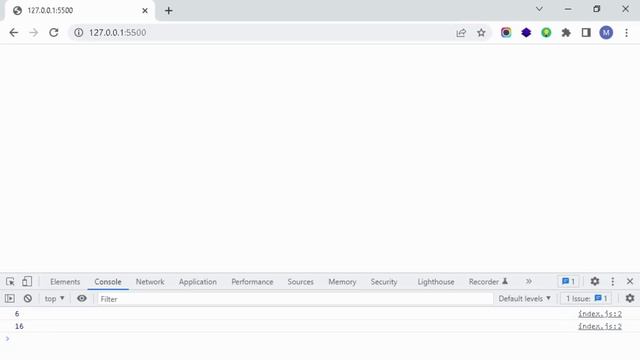This screenshot has height=360, width=640.
Task: Toggle the device toolbar
Action: pyautogui.click(x=27, y=282)
